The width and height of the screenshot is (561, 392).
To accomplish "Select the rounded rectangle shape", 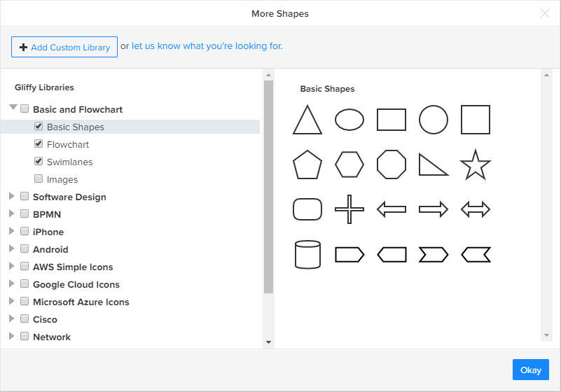I will click(307, 209).
